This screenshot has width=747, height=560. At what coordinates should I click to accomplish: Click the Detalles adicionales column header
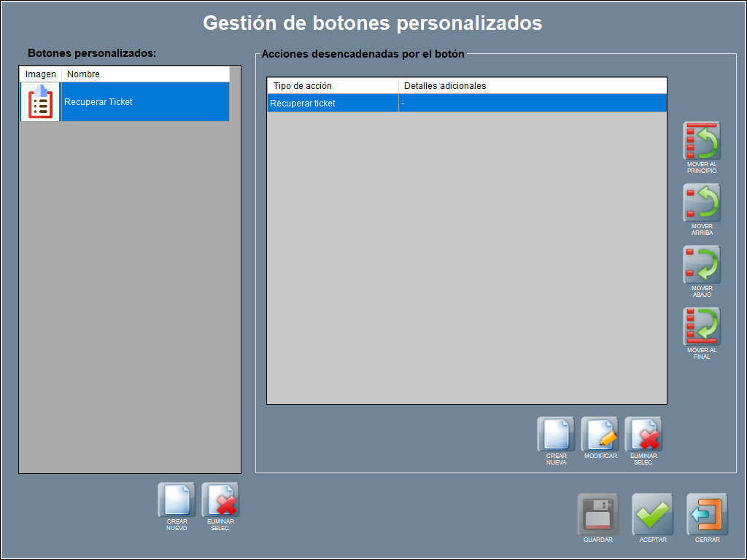[x=533, y=86]
